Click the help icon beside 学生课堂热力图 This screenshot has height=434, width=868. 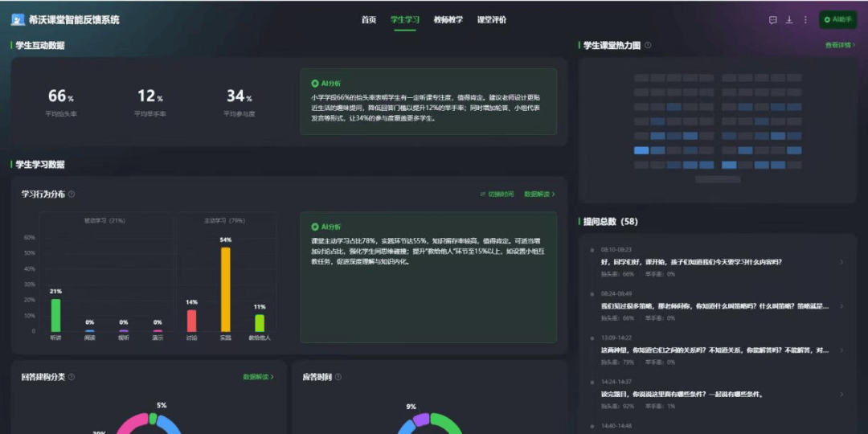pos(648,46)
